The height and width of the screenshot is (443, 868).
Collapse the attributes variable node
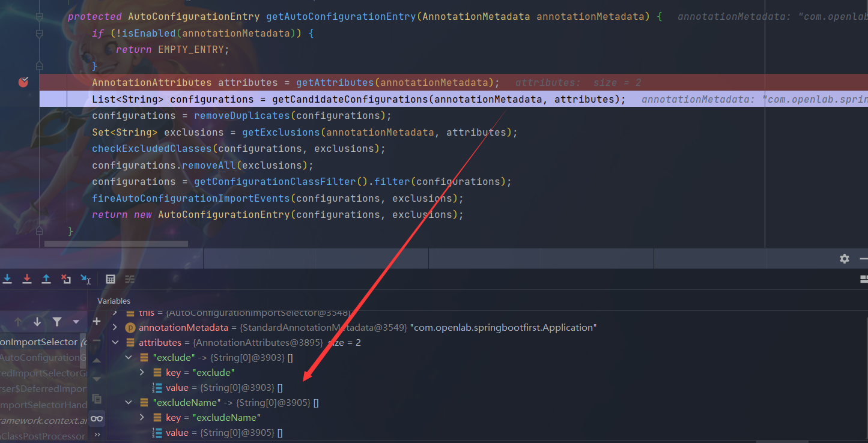(115, 343)
